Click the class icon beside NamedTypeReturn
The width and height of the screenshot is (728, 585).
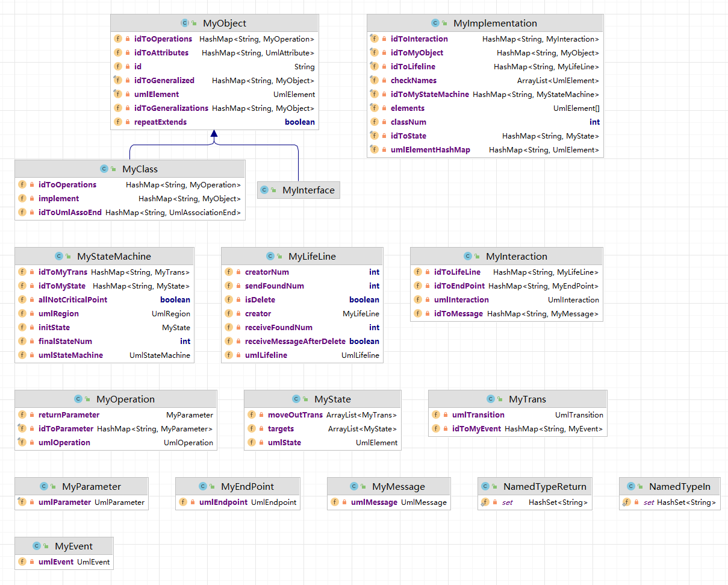[x=485, y=487]
